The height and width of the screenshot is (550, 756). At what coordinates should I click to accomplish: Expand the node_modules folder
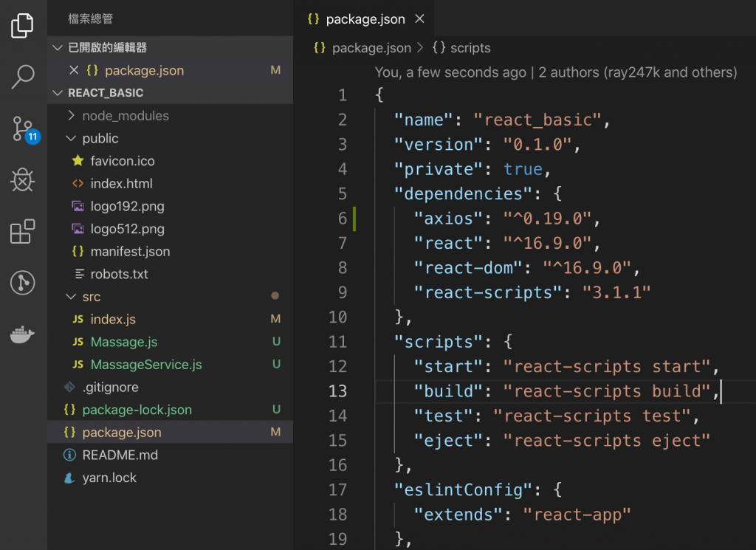(x=126, y=116)
